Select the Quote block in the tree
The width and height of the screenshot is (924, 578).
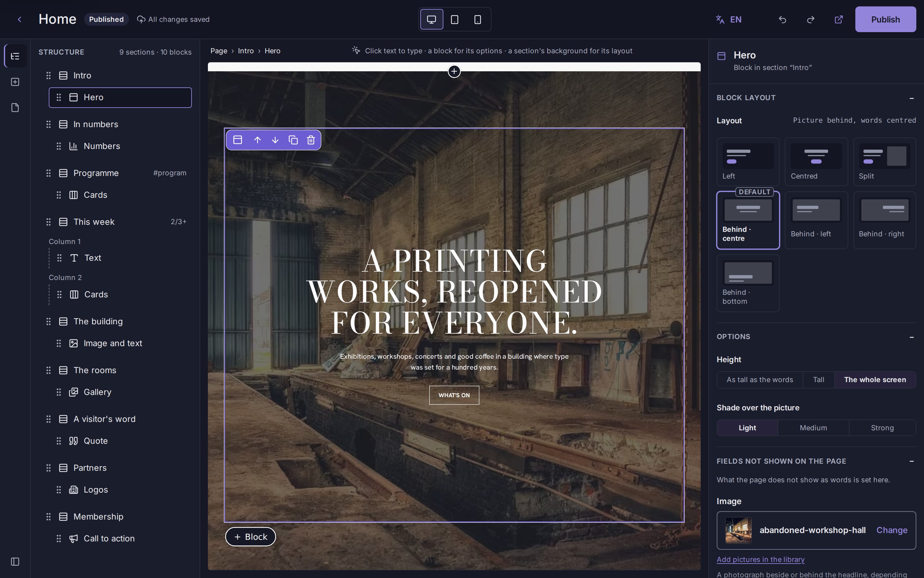tap(120, 441)
